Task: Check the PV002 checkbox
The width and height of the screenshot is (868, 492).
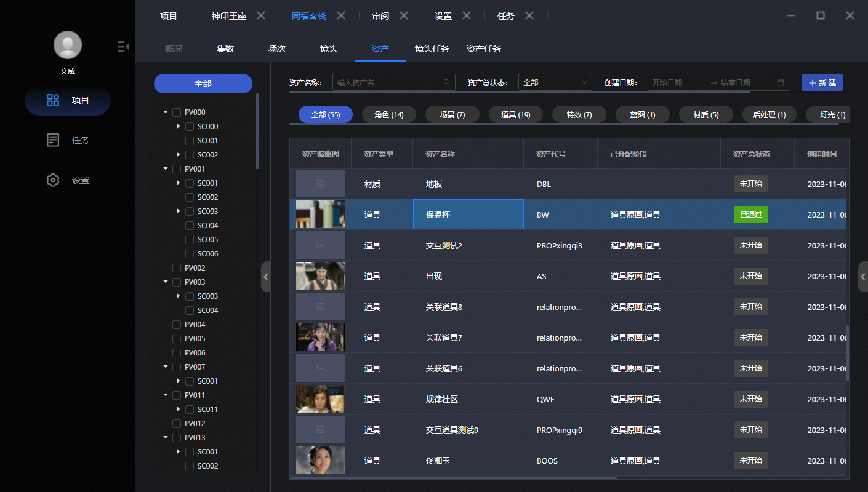Action: tap(177, 268)
